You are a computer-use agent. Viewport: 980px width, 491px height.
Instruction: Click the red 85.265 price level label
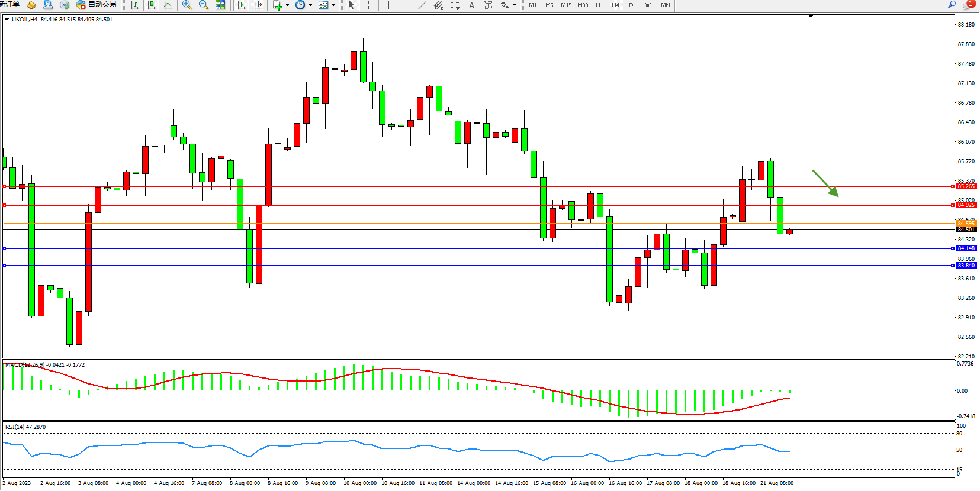coord(966,186)
